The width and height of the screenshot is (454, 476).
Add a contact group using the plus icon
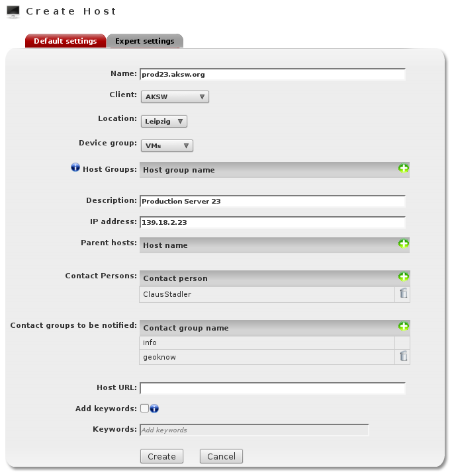pos(403,327)
